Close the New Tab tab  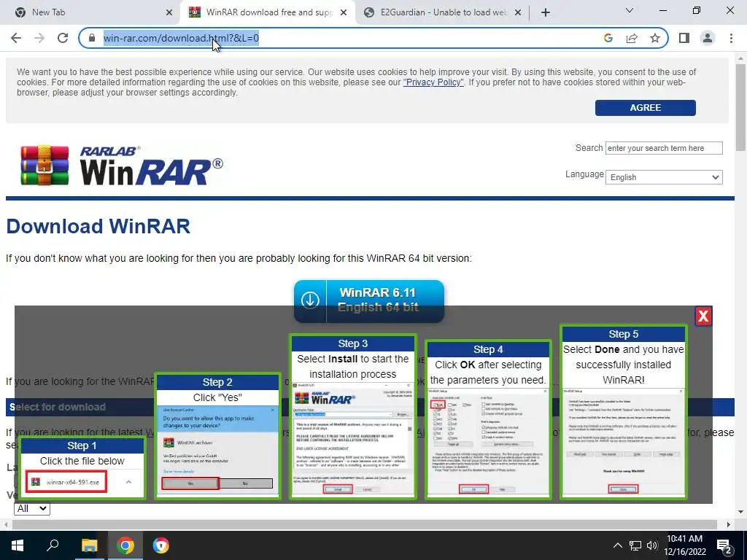[x=169, y=12]
